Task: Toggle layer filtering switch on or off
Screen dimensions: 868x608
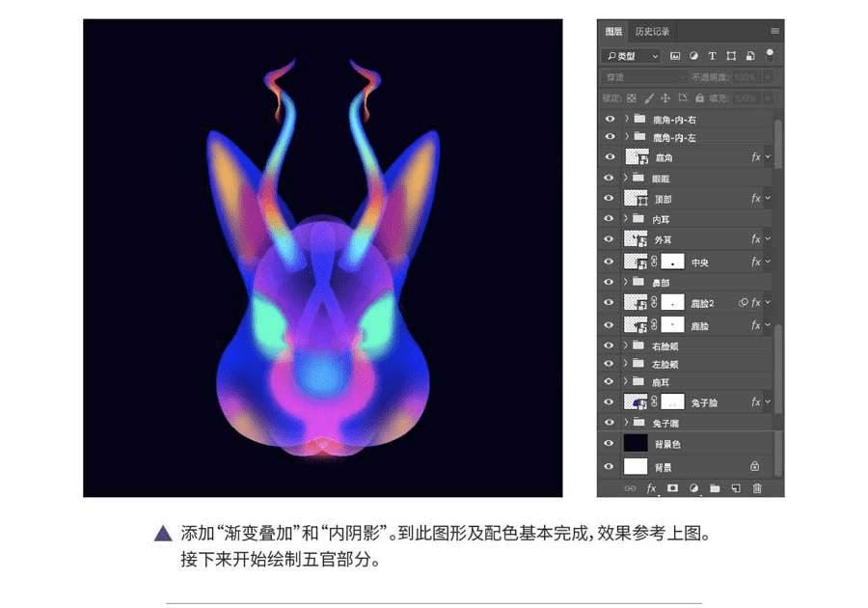Action: (x=770, y=54)
